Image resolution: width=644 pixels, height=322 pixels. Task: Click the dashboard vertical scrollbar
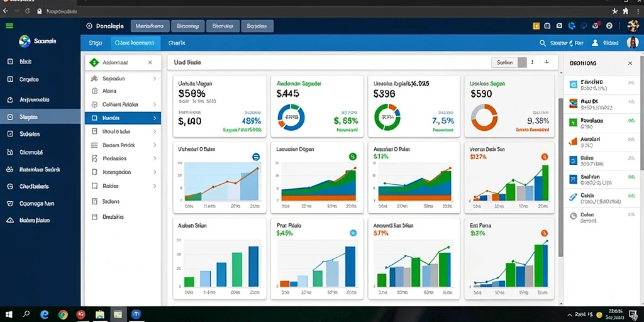point(560,177)
